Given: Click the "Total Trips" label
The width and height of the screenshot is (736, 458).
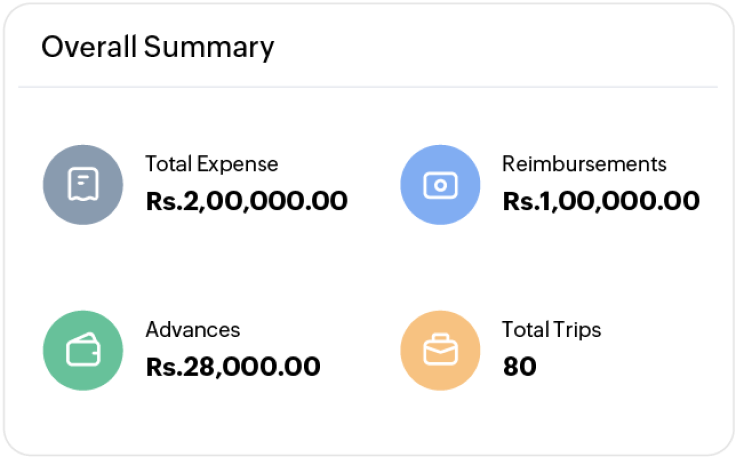Looking at the screenshot, I should 552,329.
